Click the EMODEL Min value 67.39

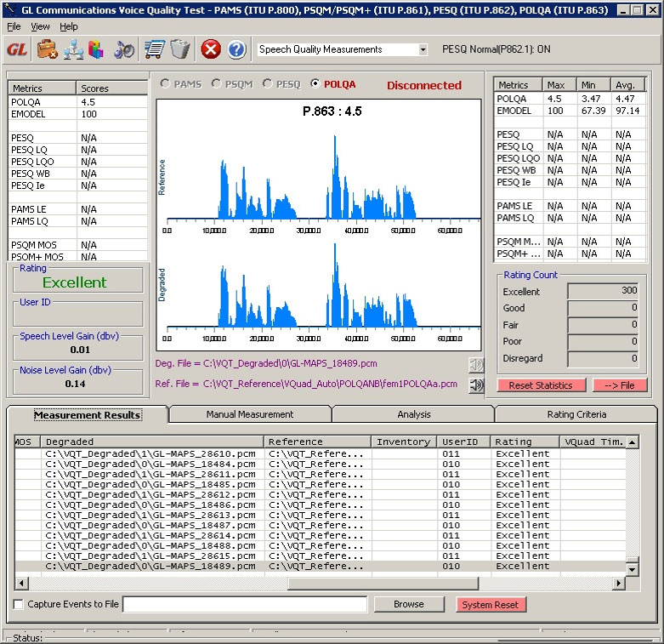click(593, 111)
